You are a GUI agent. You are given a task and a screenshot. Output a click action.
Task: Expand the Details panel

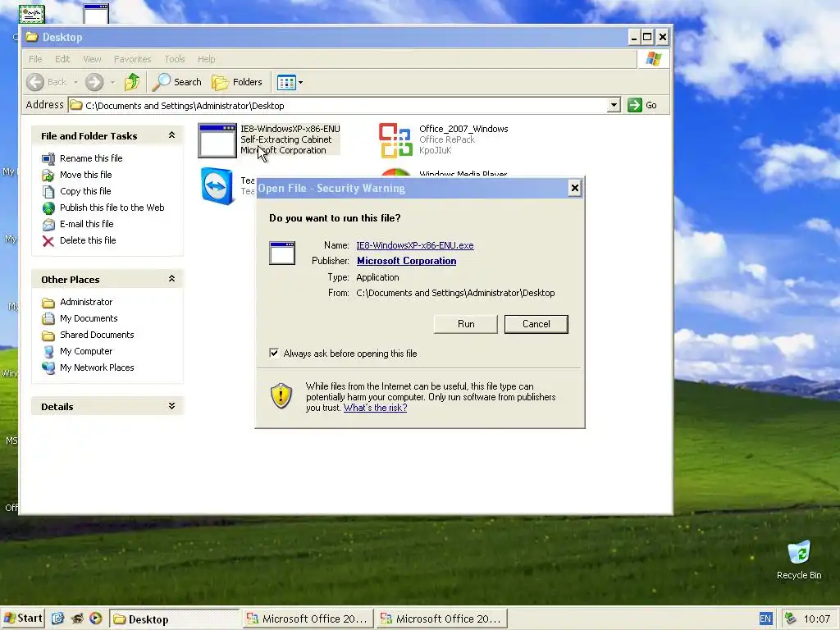click(171, 406)
